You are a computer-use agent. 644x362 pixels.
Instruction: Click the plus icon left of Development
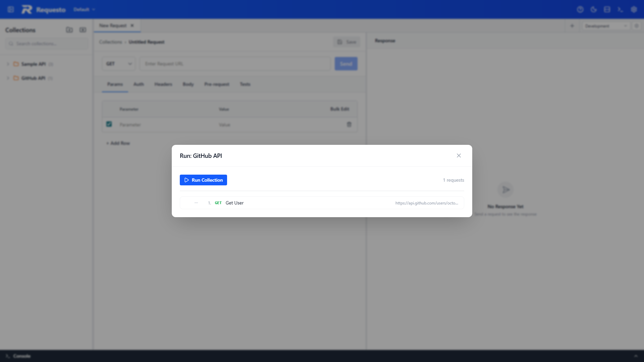pyautogui.click(x=572, y=26)
